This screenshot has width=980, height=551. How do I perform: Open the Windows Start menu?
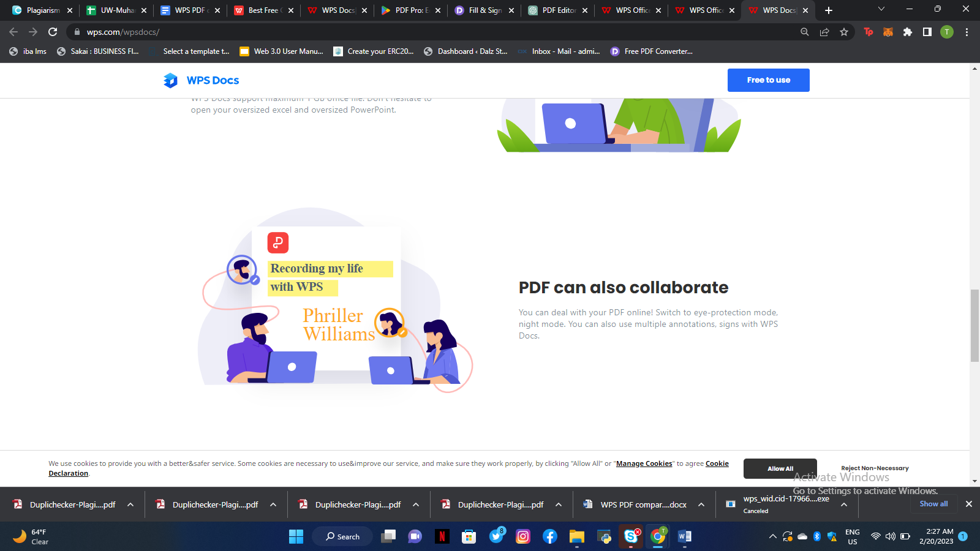[x=296, y=536]
